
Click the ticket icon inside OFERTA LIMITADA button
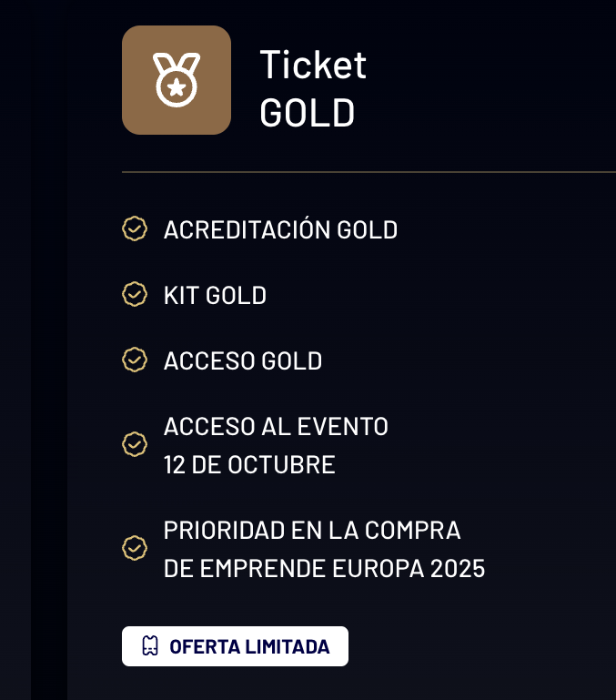click(x=150, y=646)
